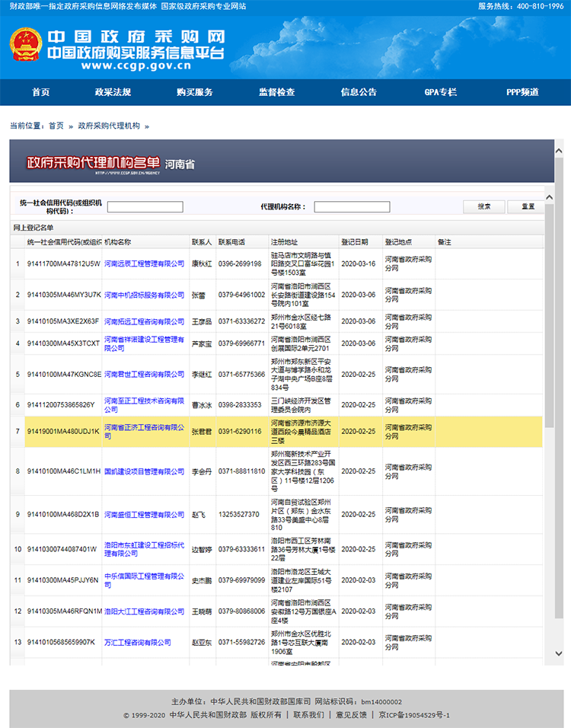The width and height of the screenshot is (571, 728).
Task: Open the 信息公告 navigation item
Action: pos(359,92)
